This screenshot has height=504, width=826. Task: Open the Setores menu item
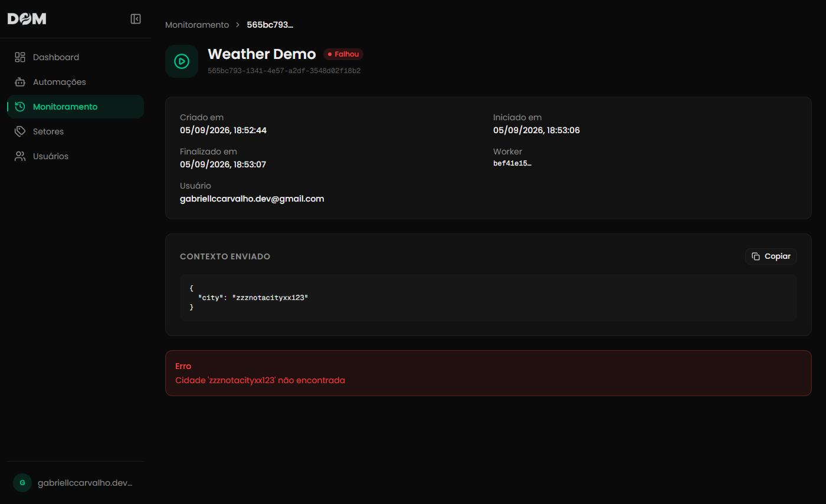point(76,131)
